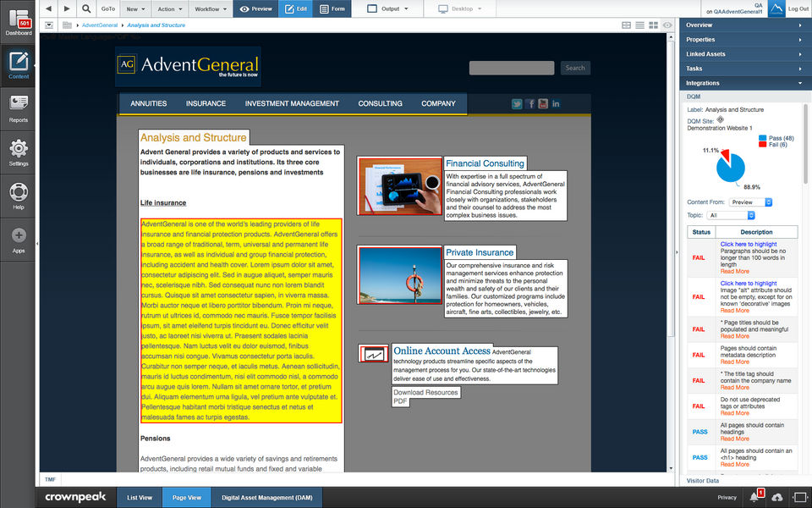Click the magnifier search icon in toolbar
The width and height of the screenshot is (812, 508).
coord(86,8)
